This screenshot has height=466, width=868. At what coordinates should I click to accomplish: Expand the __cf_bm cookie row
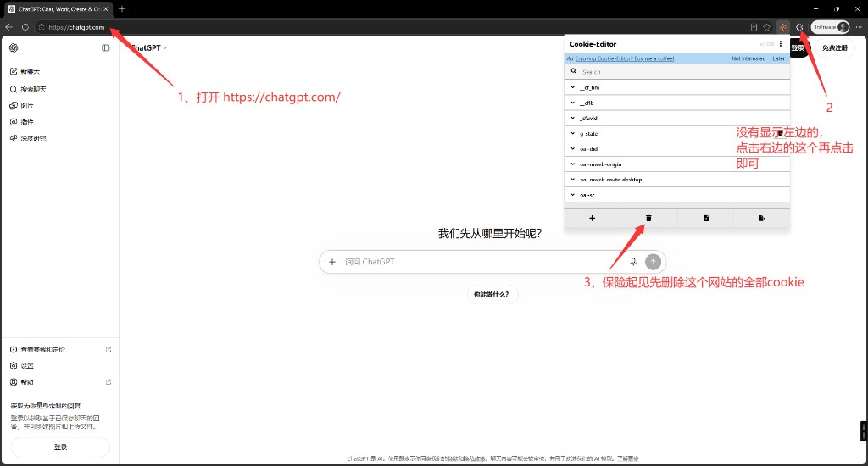[x=677, y=87]
